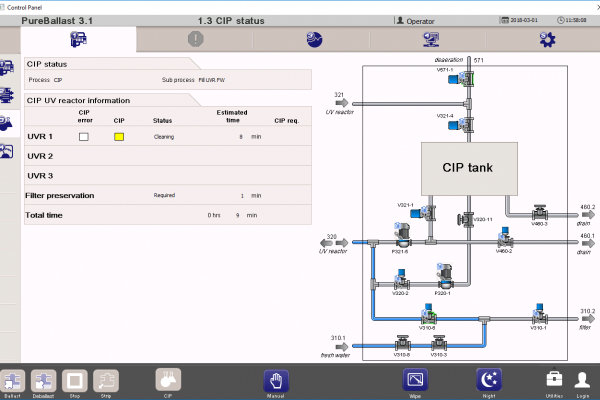Select second sidebar page icon
The image size is (600, 400).
tap(7, 95)
